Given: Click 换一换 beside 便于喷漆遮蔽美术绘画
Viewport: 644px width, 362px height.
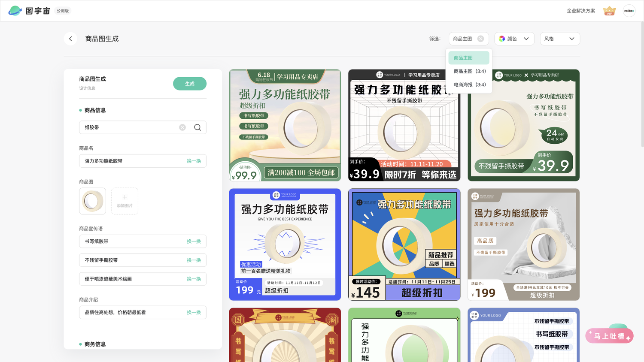Looking at the screenshot, I should pos(194,279).
